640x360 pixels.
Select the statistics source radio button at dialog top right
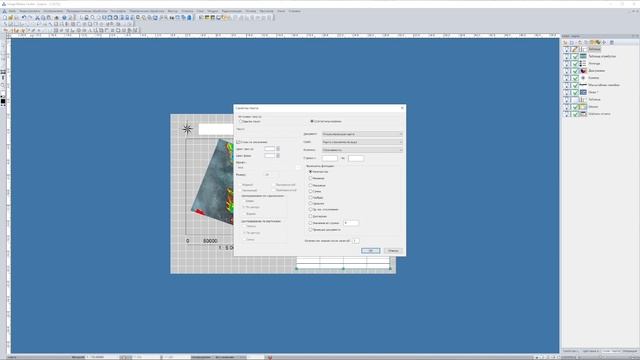(312, 121)
